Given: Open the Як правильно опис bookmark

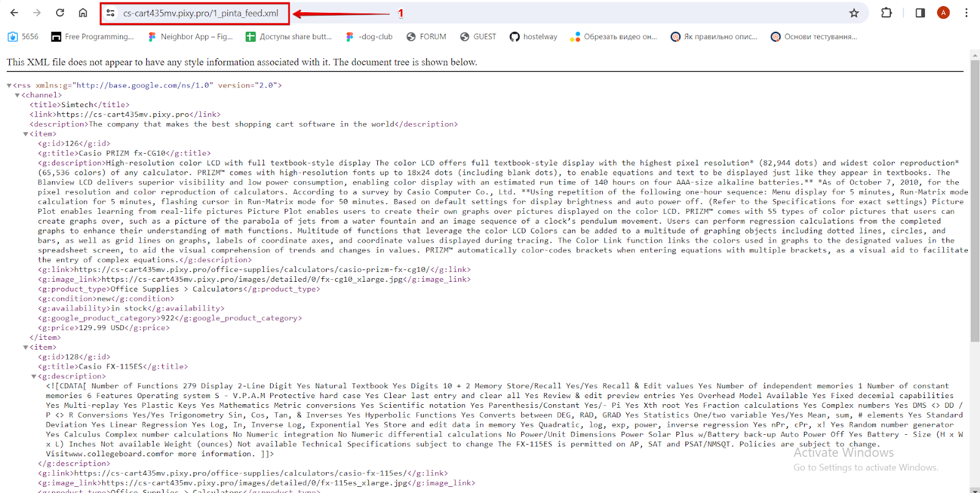Looking at the screenshot, I should 714,37.
